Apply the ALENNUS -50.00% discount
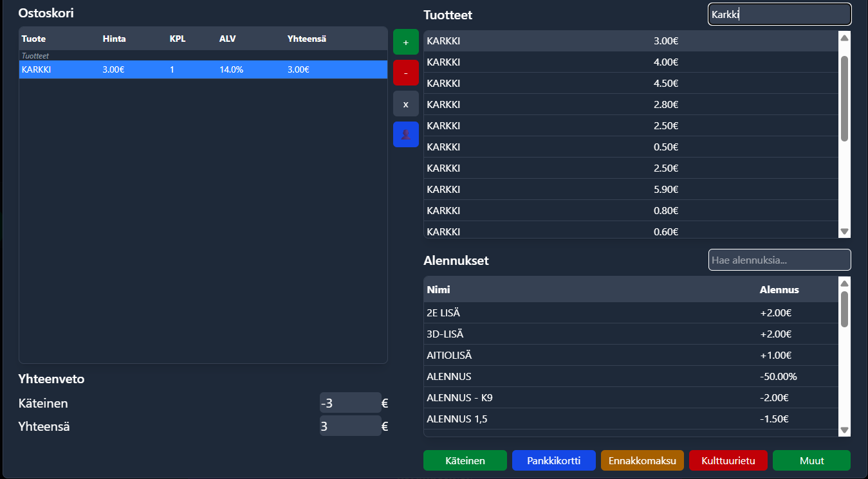868x479 pixels. tap(631, 376)
